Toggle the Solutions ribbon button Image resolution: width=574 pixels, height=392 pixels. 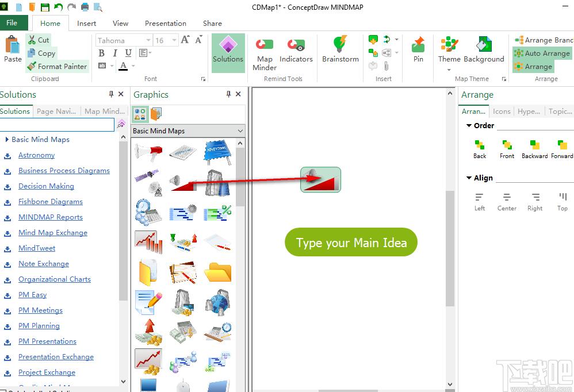[228, 53]
